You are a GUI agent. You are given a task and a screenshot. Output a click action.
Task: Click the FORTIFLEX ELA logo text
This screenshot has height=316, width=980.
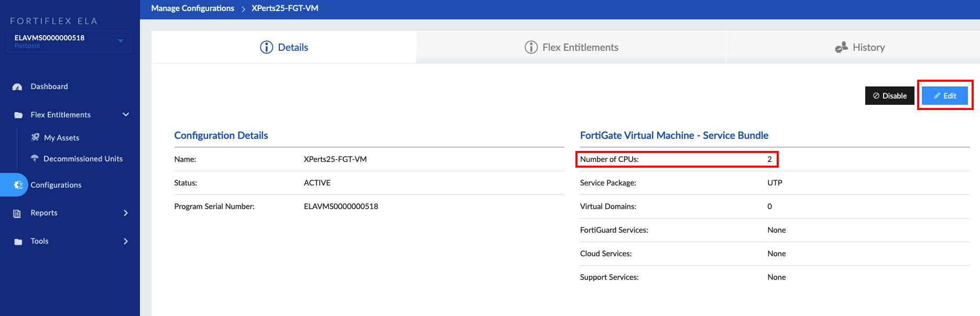(x=54, y=21)
